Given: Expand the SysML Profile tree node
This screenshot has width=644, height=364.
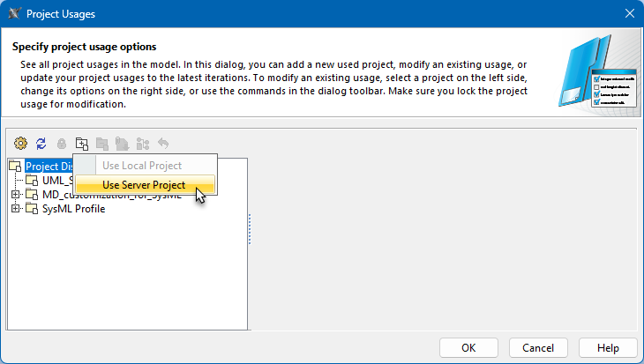Looking at the screenshot, I should click(15, 209).
